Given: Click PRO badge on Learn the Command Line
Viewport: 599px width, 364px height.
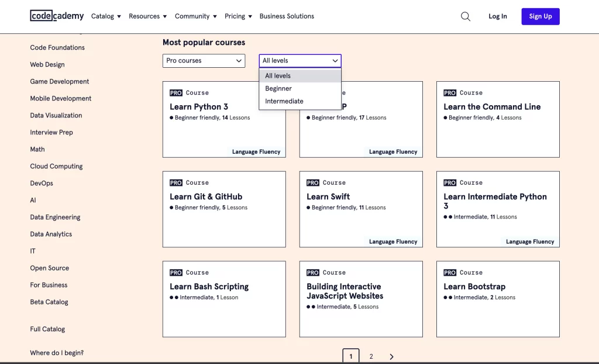Looking at the screenshot, I should 450,93.
